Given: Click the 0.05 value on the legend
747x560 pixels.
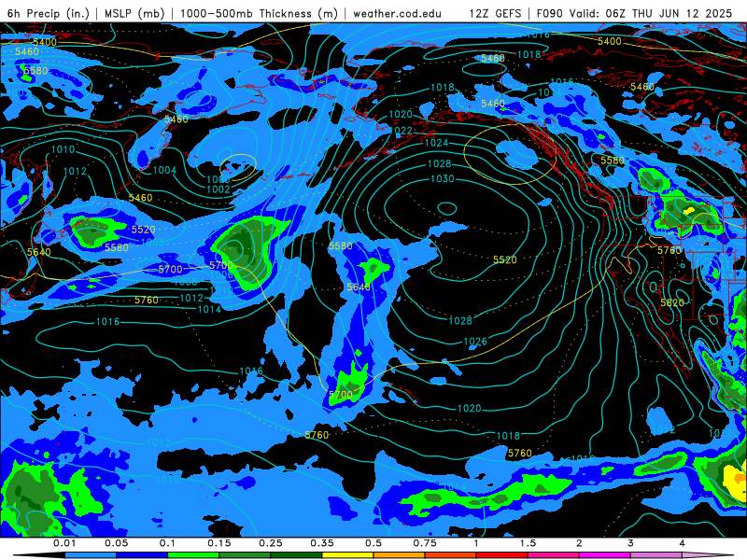Looking at the screenshot, I should point(116,543).
